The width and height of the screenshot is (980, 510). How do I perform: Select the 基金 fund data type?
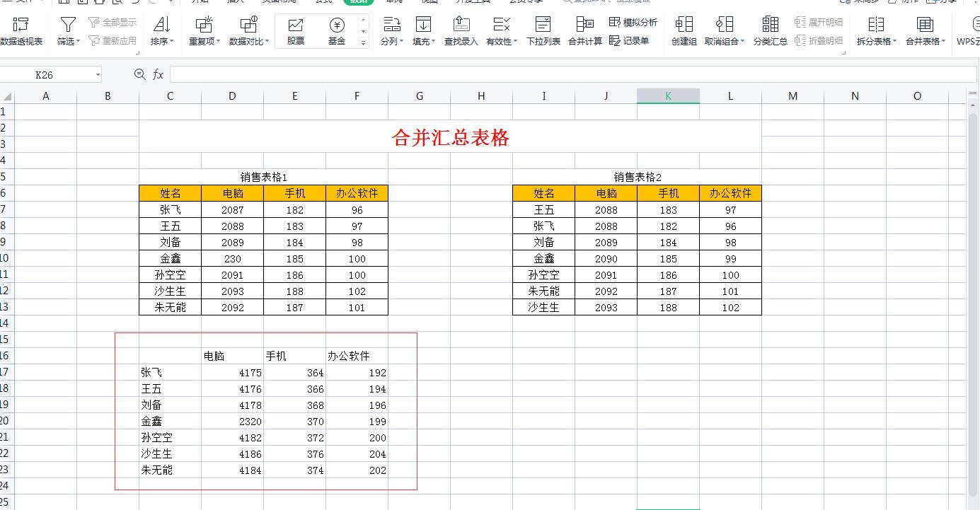[337, 33]
